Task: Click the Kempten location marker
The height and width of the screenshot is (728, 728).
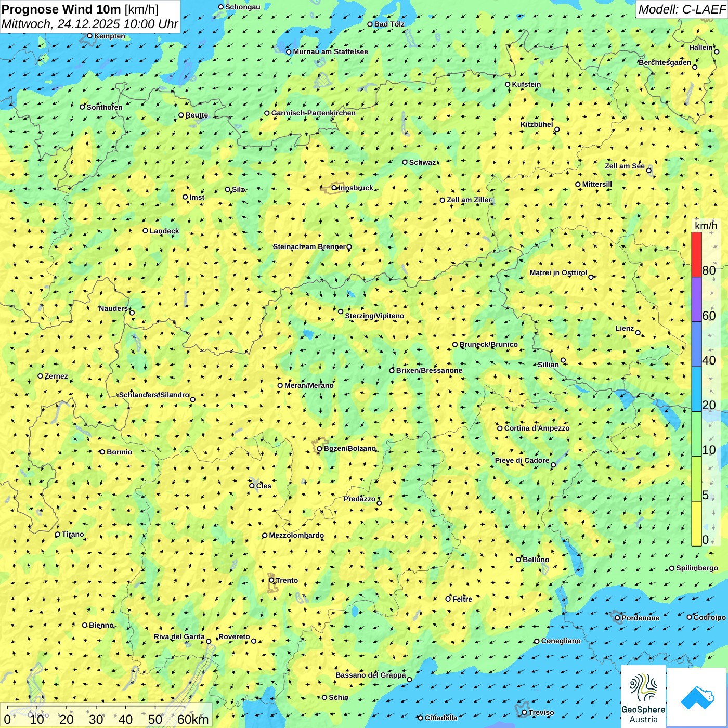Action: (x=89, y=36)
